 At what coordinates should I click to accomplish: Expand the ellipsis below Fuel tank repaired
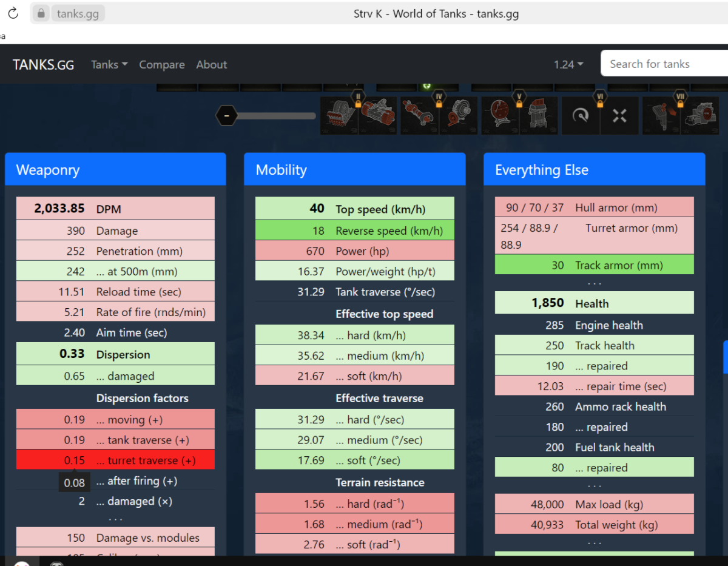click(x=595, y=486)
